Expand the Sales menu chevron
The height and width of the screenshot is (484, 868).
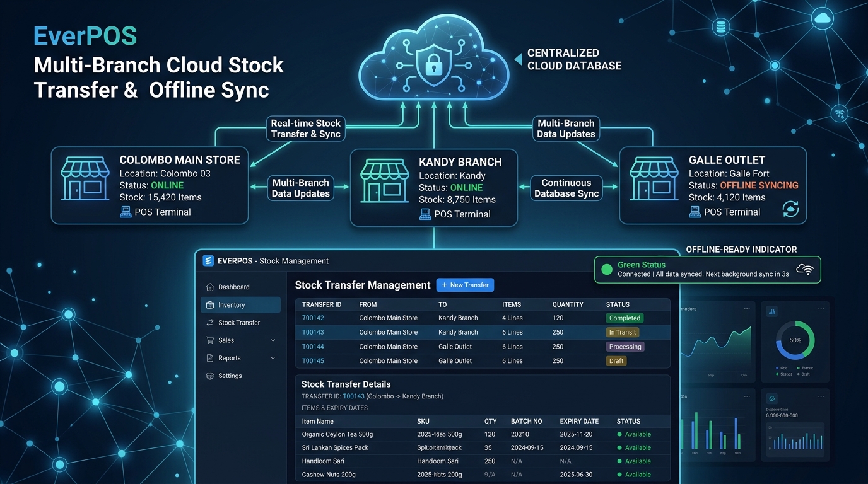pos(273,340)
